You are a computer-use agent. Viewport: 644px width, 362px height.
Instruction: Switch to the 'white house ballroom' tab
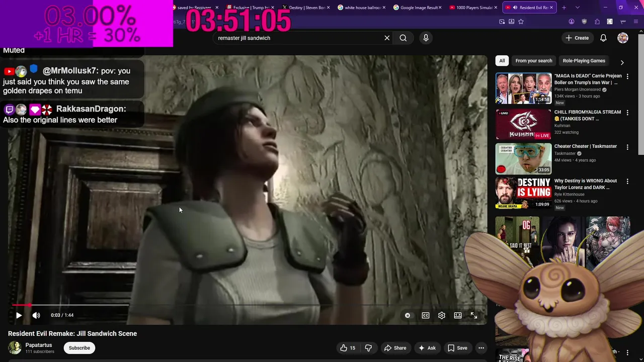coord(362,8)
